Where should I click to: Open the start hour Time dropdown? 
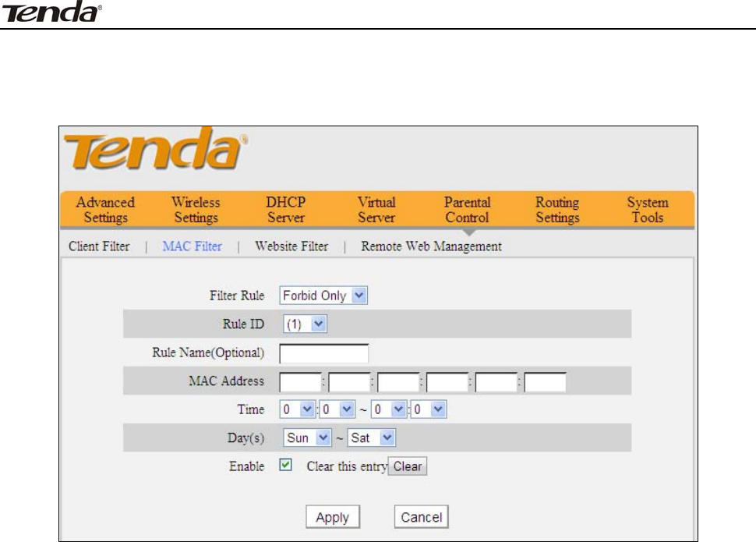(298, 409)
